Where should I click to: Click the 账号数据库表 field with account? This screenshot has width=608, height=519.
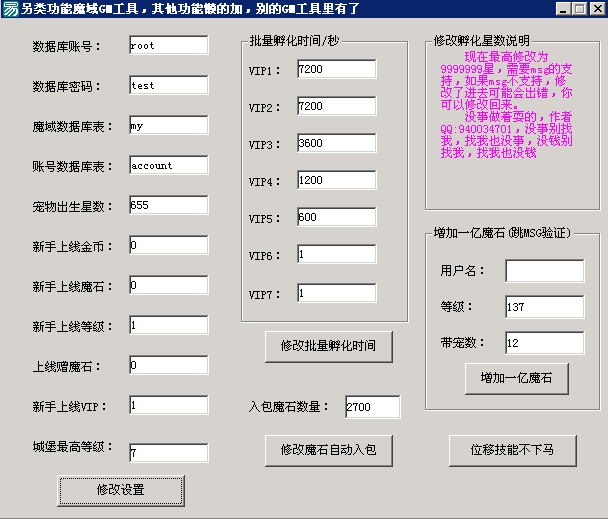pyautogui.click(x=168, y=166)
